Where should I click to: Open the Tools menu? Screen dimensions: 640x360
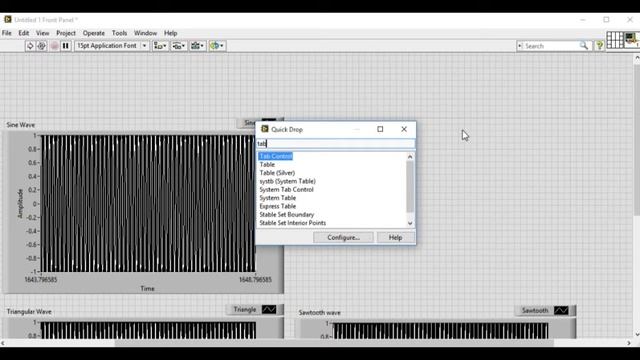click(x=119, y=33)
